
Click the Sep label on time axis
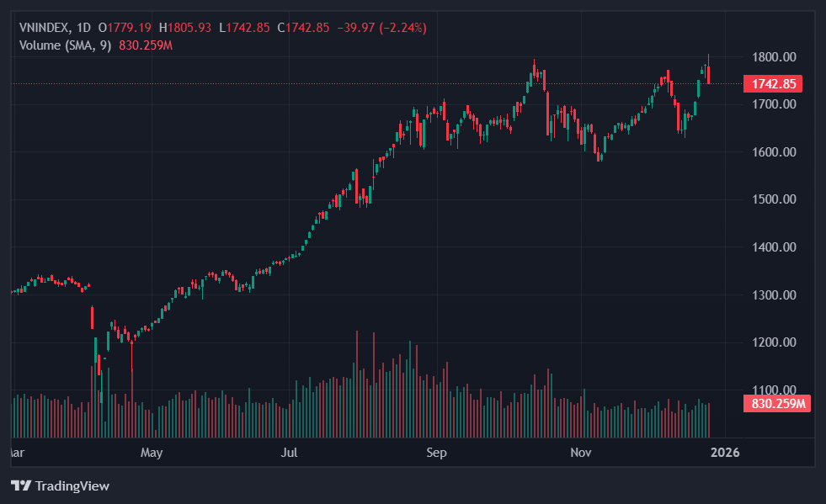436,453
